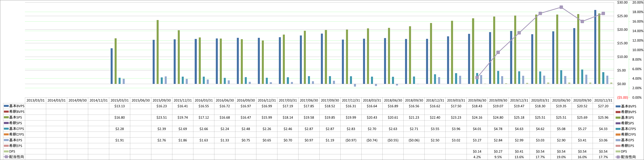Viewport: 644px width, 160px height.
Task: Select the 19.0% 配当性向 cell
Action: tap(561, 157)
